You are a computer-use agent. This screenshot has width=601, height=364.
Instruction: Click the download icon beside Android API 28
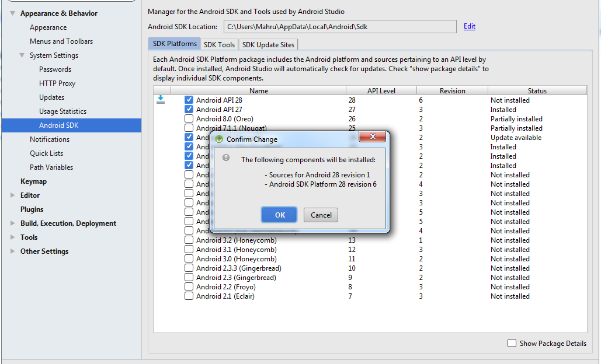coord(161,100)
